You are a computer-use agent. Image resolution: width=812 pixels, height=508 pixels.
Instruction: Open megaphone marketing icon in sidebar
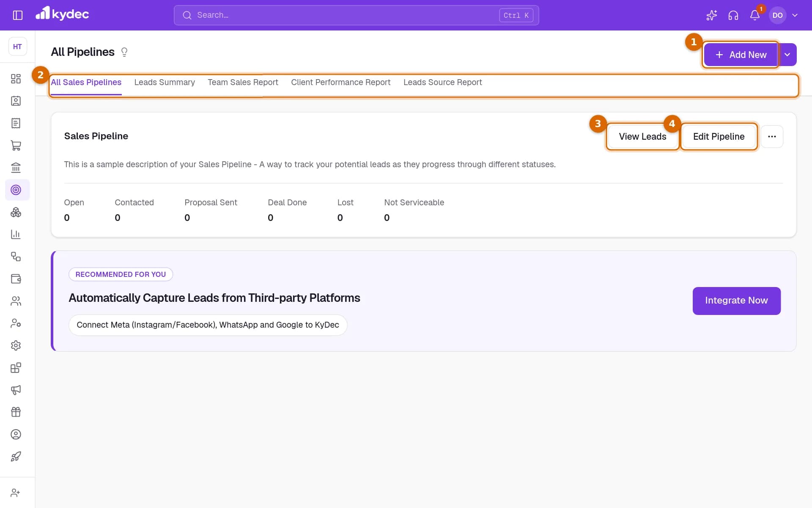(16, 390)
